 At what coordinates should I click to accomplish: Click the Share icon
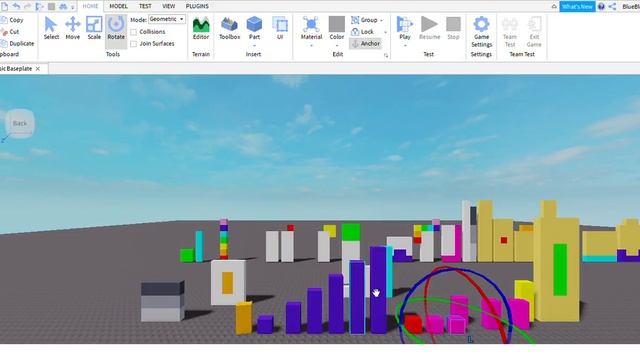[612, 7]
